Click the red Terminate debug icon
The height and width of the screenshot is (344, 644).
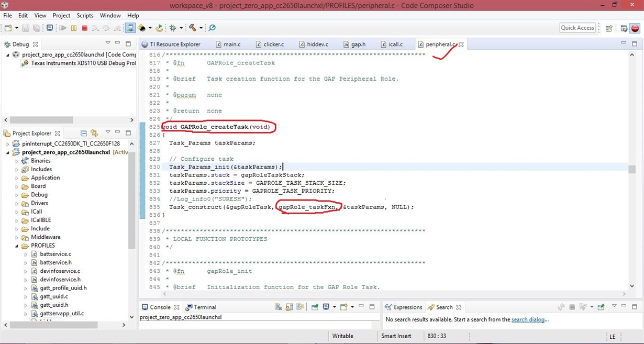click(x=85, y=28)
